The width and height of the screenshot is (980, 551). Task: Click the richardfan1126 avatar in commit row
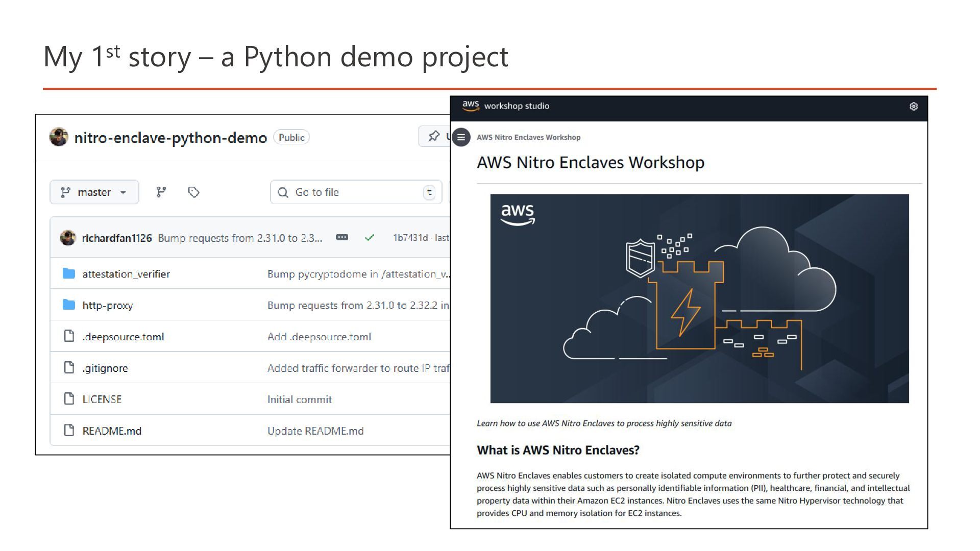pos(68,238)
